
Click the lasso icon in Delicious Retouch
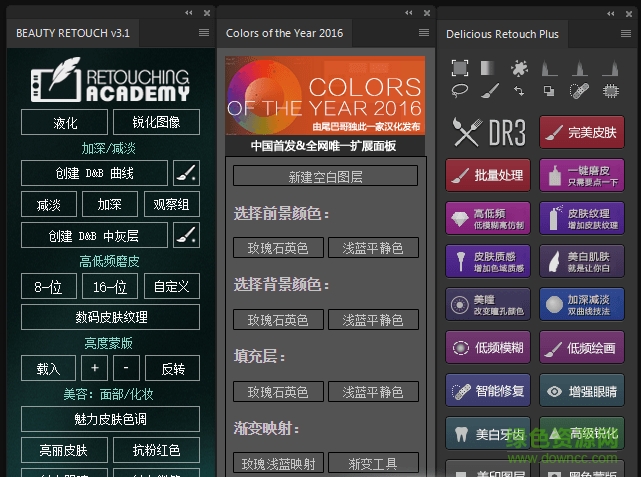click(460, 90)
